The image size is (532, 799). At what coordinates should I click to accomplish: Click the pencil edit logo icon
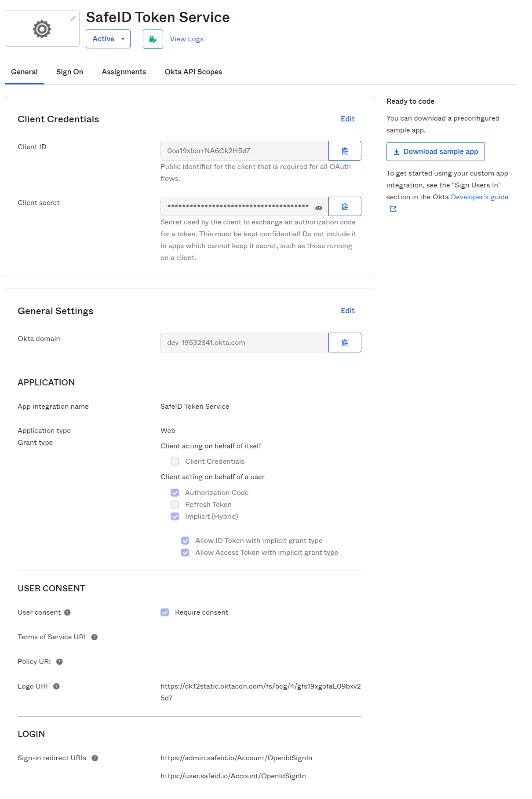pyautogui.click(x=73, y=18)
